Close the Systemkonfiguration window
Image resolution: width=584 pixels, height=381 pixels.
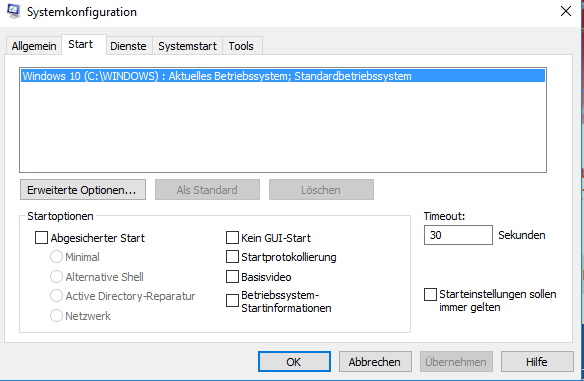[566, 11]
